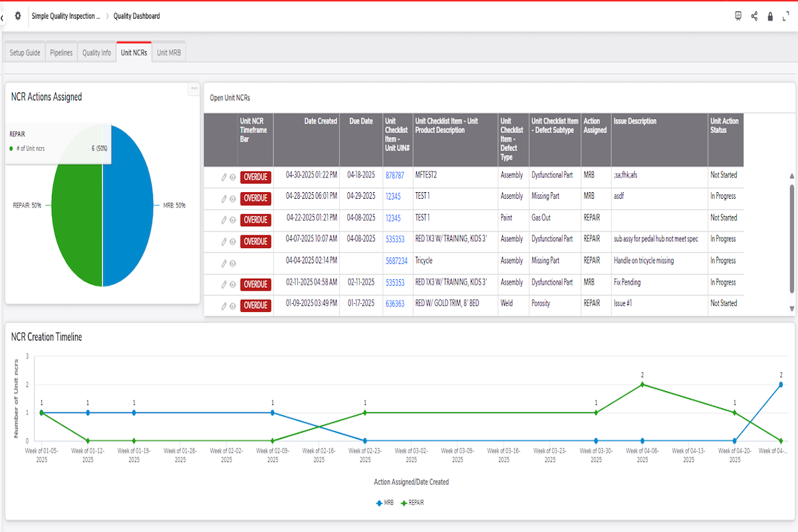Image resolution: width=798 pixels, height=532 pixels.
Task: Open the NCR Actions Assigned panel menu
Action: pos(194,88)
